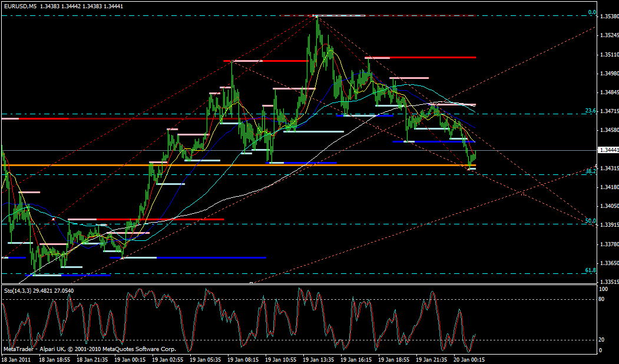Click the 50.0 Fibonacci level label
Viewport: 619px width, 364px height.
click(x=590, y=220)
